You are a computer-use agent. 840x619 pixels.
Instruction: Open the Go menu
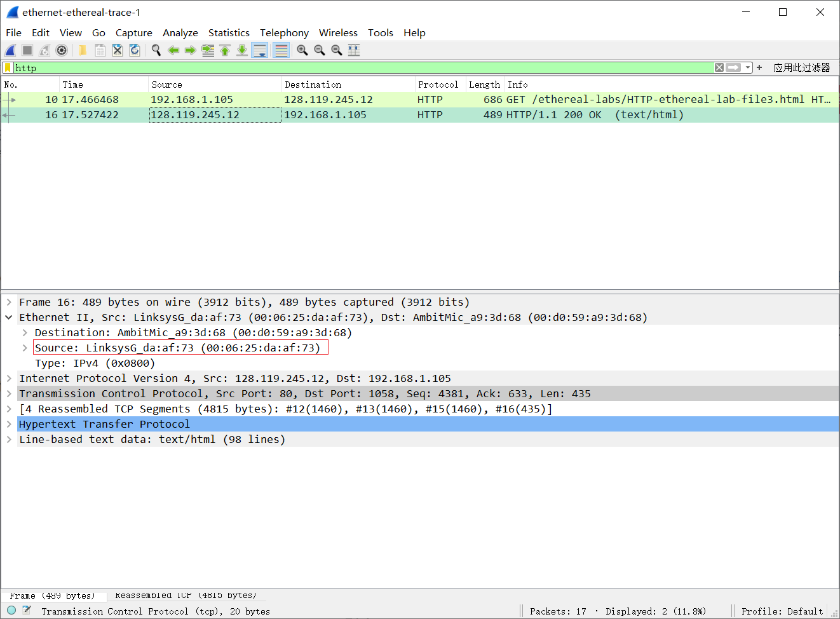coord(98,32)
